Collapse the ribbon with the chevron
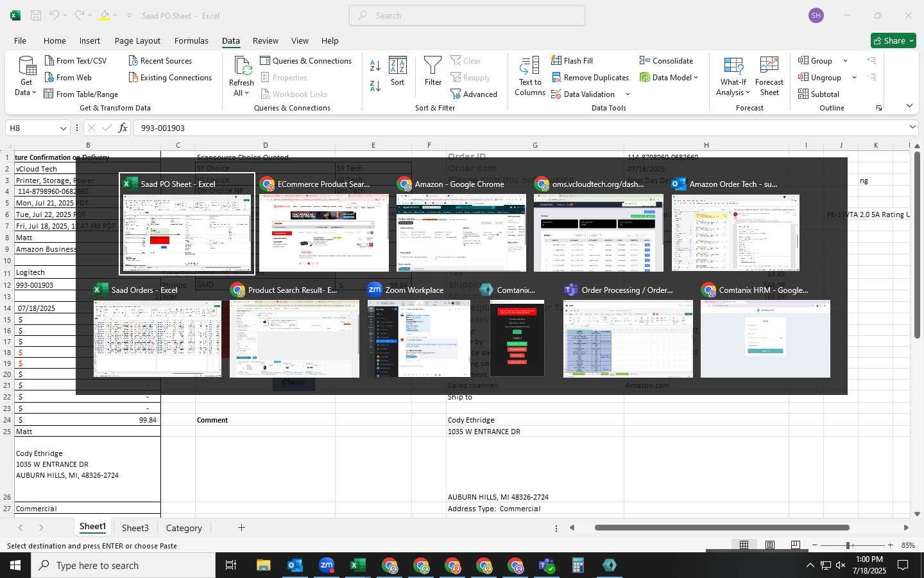 pos(909,106)
